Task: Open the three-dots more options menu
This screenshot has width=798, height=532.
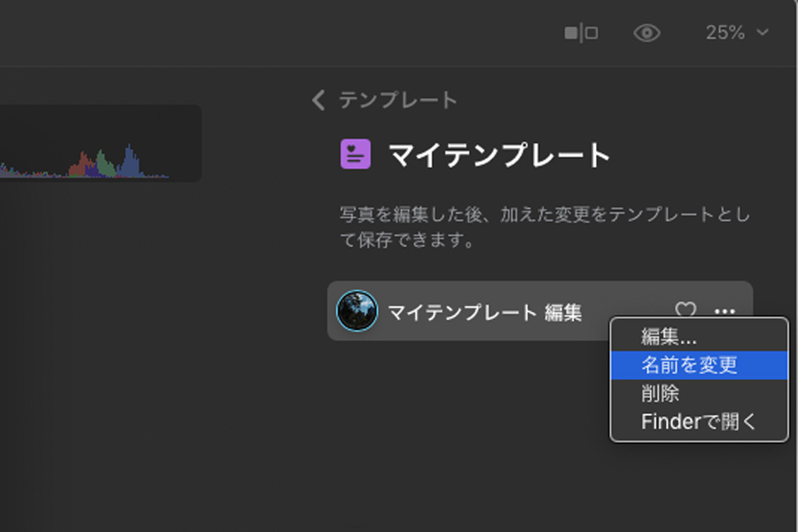Action: 725,311
